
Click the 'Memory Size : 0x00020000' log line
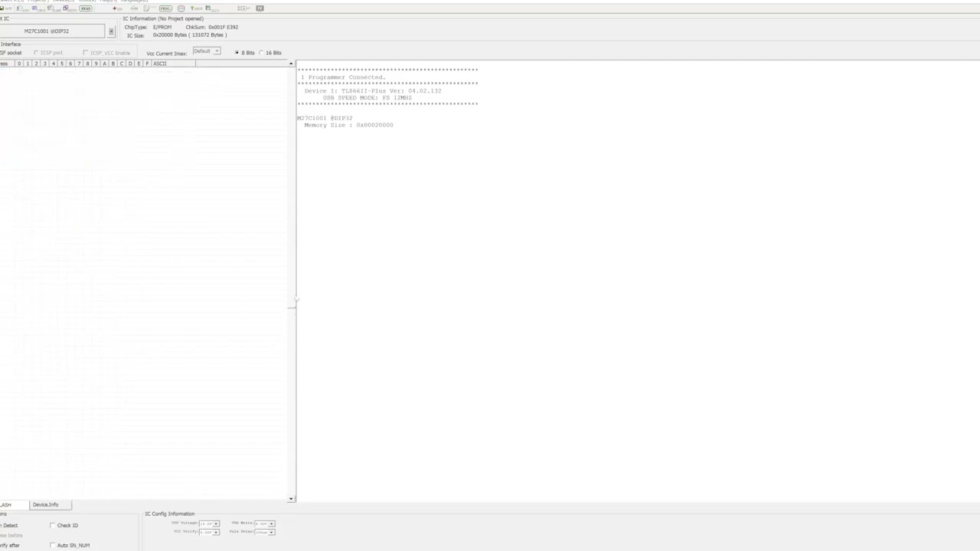(348, 125)
